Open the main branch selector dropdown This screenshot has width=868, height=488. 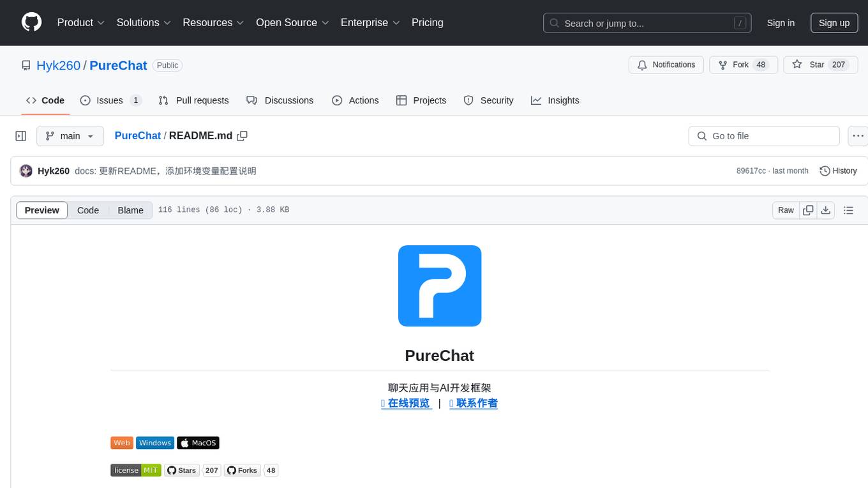(70, 136)
